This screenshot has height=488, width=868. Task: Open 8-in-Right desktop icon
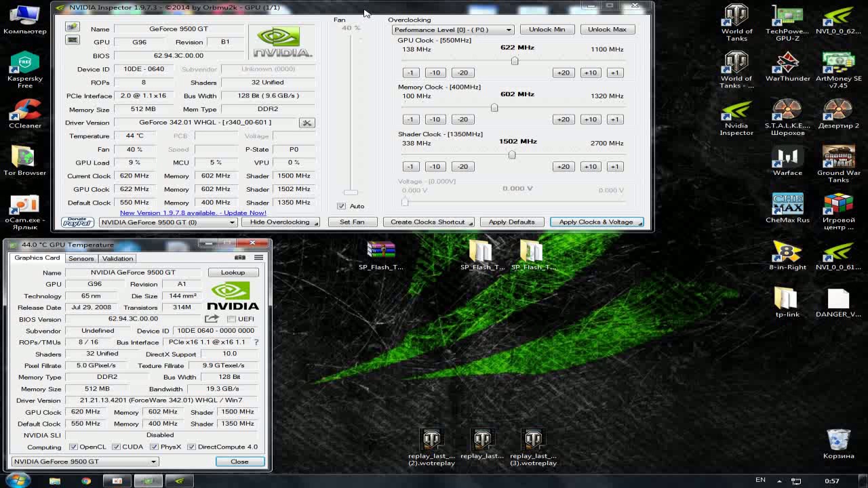(787, 256)
